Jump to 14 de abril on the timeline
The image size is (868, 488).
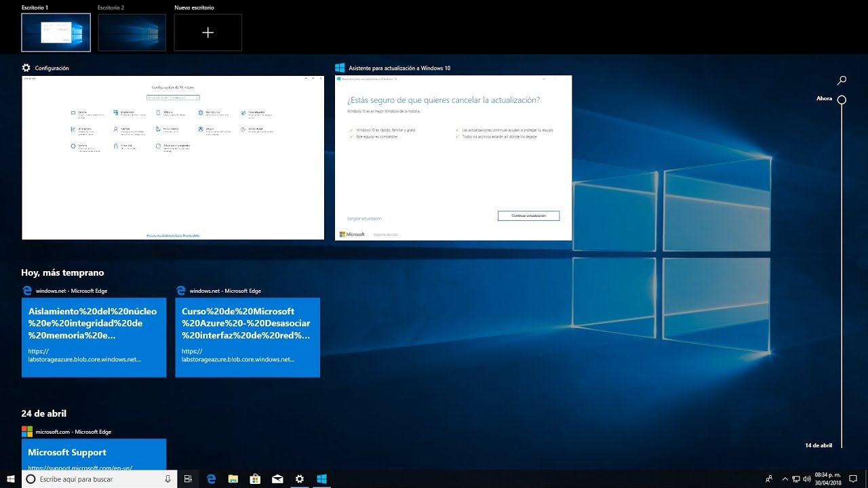(818, 445)
